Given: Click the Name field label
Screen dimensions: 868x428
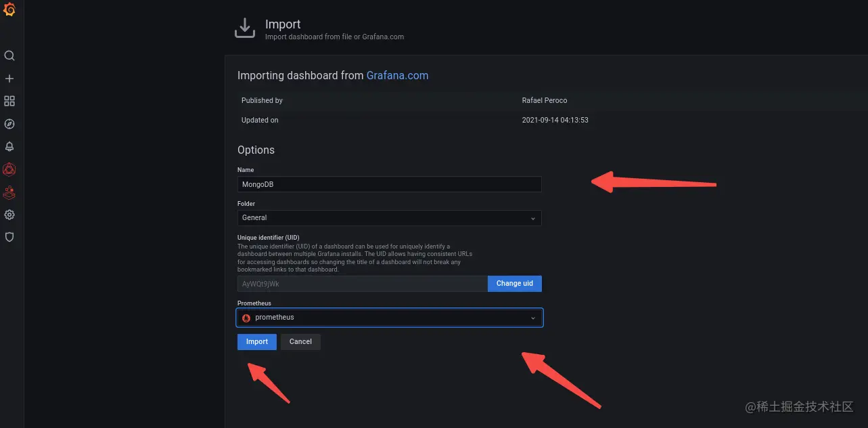Looking at the screenshot, I should [x=246, y=170].
